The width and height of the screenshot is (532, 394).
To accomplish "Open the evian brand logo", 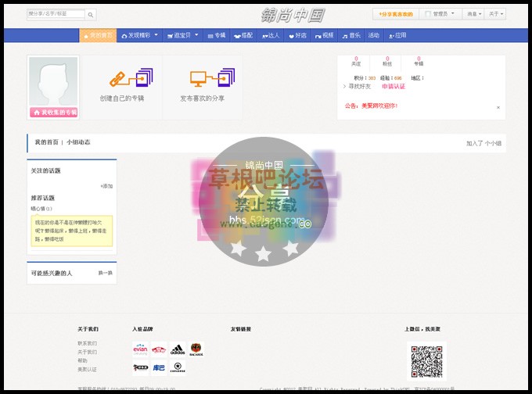I will click(141, 349).
